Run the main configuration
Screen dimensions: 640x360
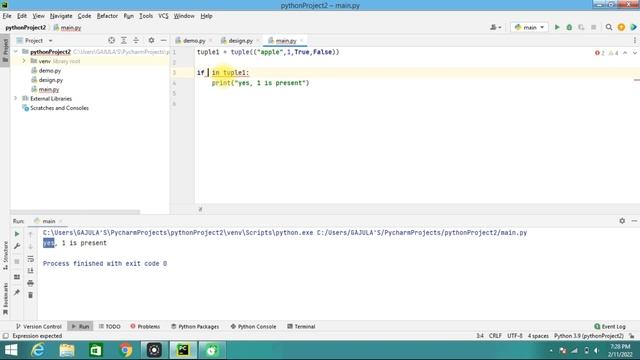[557, 27]
